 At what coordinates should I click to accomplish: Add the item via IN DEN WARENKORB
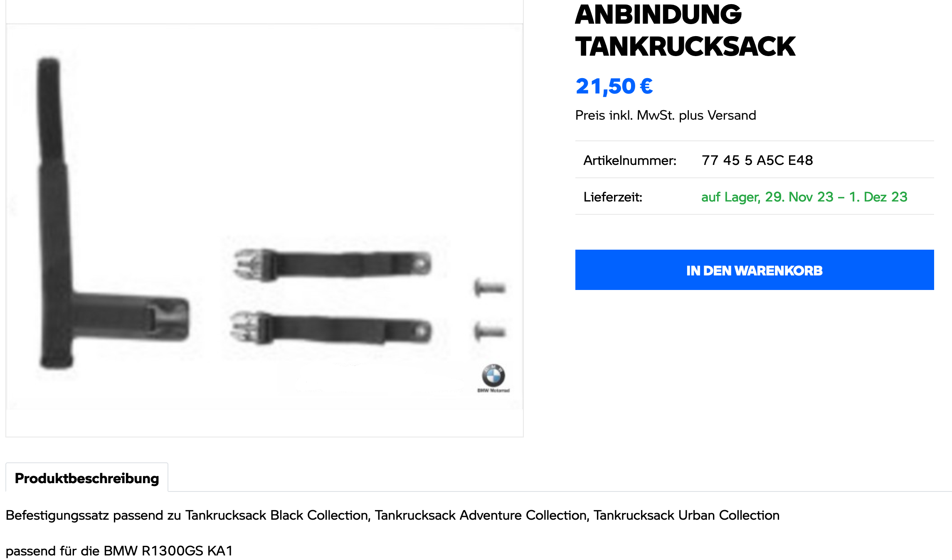pos(754,270)
